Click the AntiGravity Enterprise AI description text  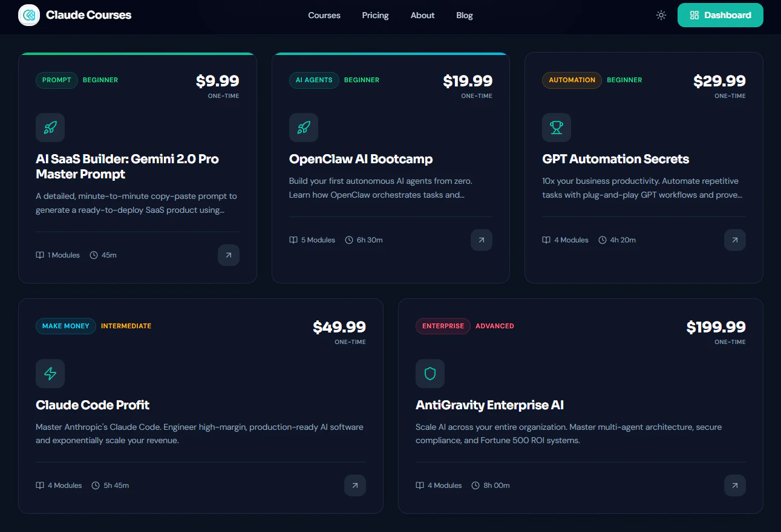(569, 433)
